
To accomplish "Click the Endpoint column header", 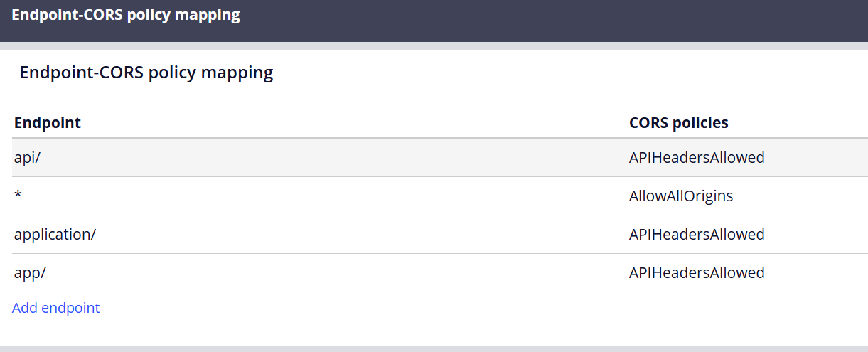I will pyautogui.click(x=48, y=123).
